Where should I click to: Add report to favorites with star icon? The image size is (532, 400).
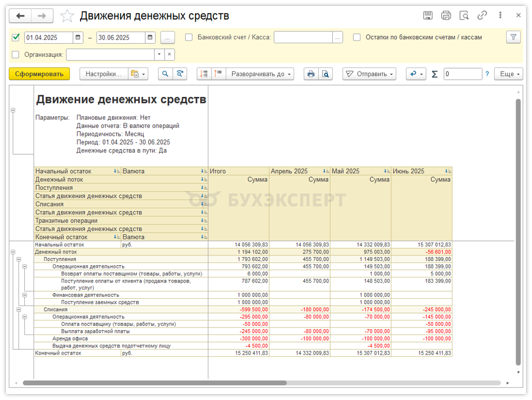tap(67, 16)
